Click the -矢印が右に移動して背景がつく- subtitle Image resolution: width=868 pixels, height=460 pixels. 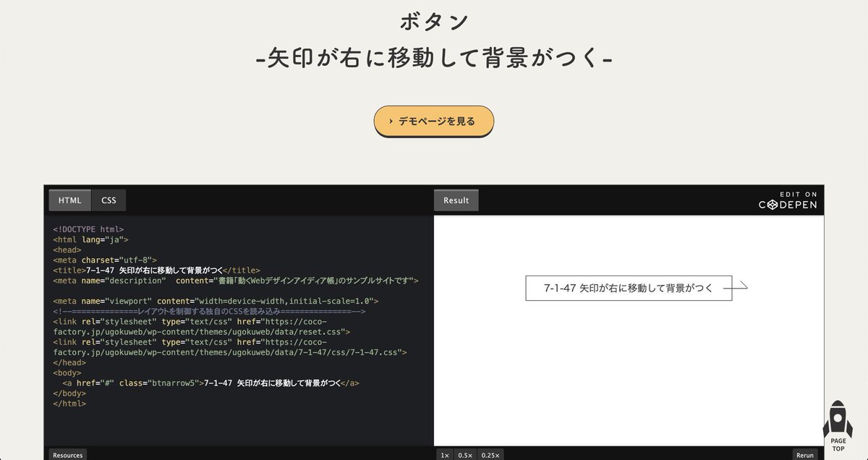point(434,59)
